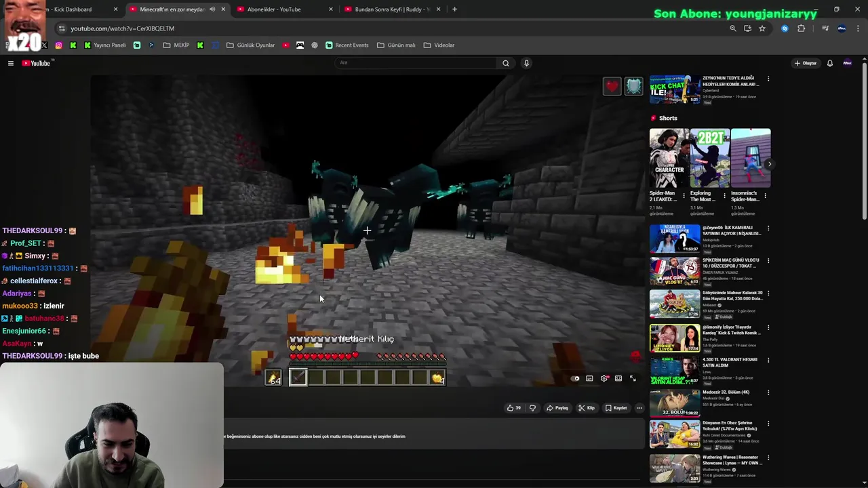Open the Videolar bookmarks folder
Viewport: 868px width, 488px height.
coord(439,45)
